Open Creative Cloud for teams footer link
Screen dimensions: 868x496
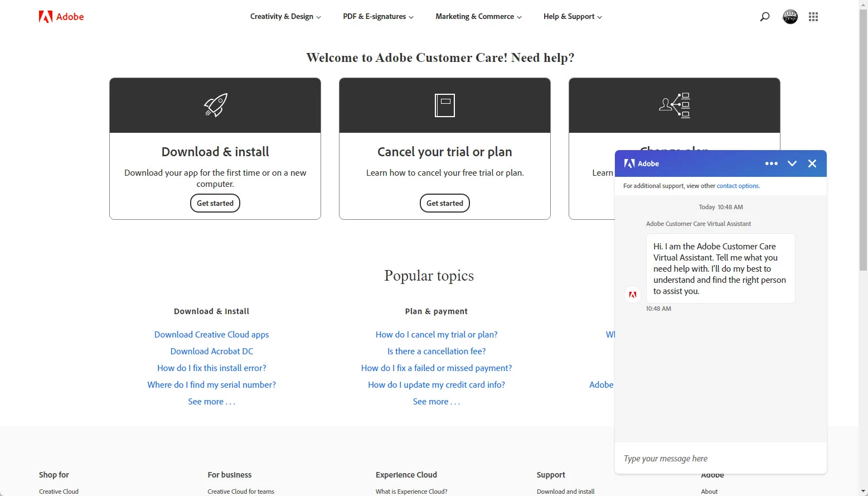pyautogui.click(x=241, y=492)
